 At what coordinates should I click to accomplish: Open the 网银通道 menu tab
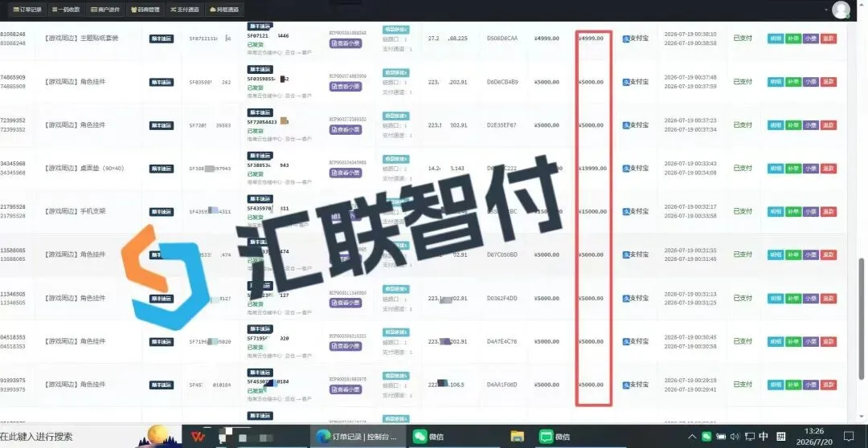click(224, 10)
